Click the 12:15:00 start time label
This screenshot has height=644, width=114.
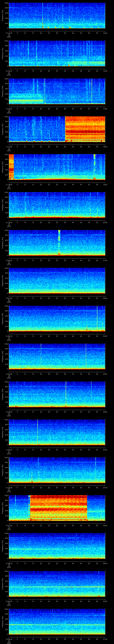(9, 71)
